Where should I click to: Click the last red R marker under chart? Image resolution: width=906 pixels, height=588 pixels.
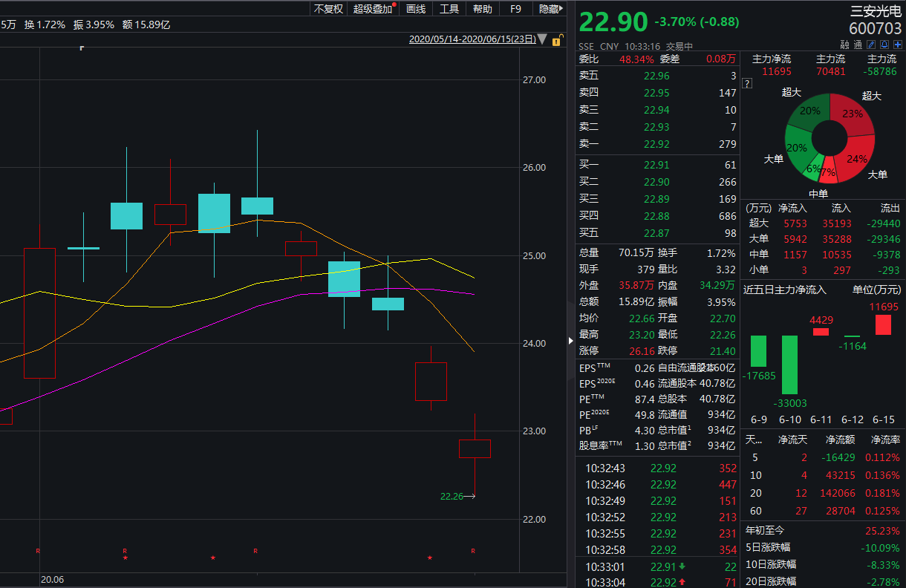(x=474, y=551)
